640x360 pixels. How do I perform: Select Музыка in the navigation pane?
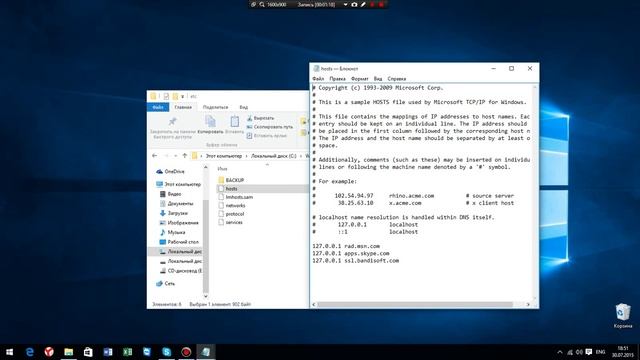[x=176, y=232]
